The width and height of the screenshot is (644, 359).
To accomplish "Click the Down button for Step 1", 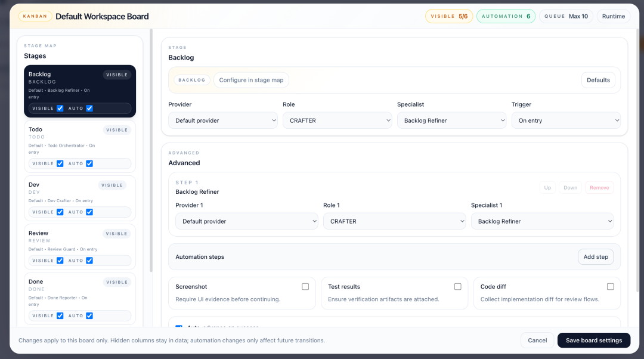I will pyautogui.click(x=571, y=188).
